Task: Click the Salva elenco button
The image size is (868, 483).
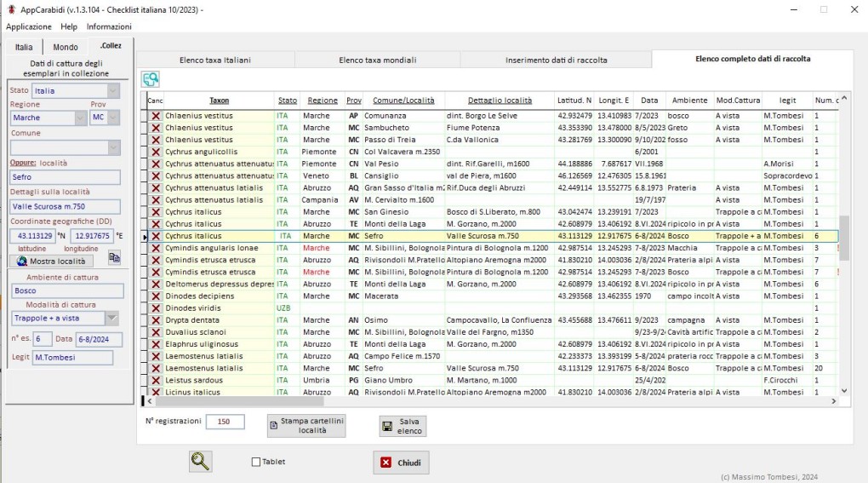Action: point(403,426)
